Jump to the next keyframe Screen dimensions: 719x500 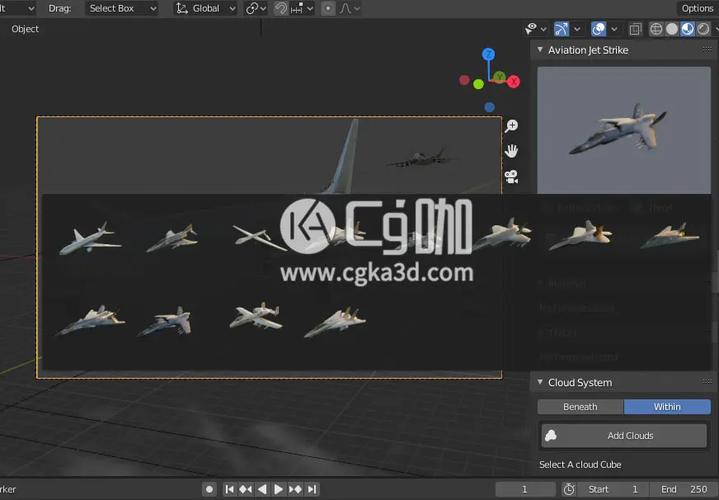[x=295, y=489]
